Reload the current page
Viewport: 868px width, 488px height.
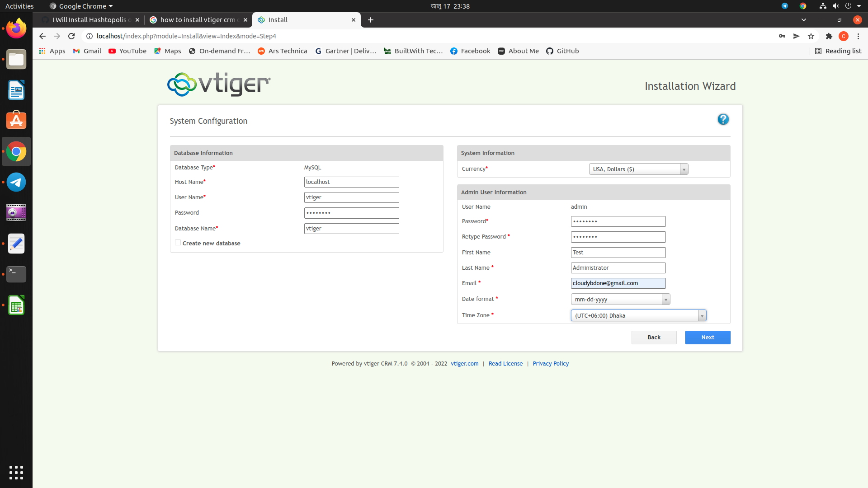pos(71,36)
